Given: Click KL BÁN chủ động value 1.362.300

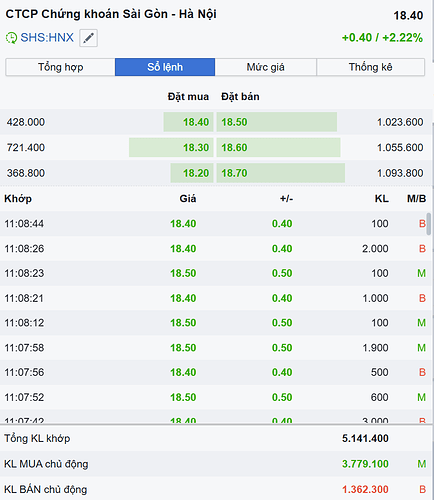Looking at the screenshot, I should (x=365, y=489).
